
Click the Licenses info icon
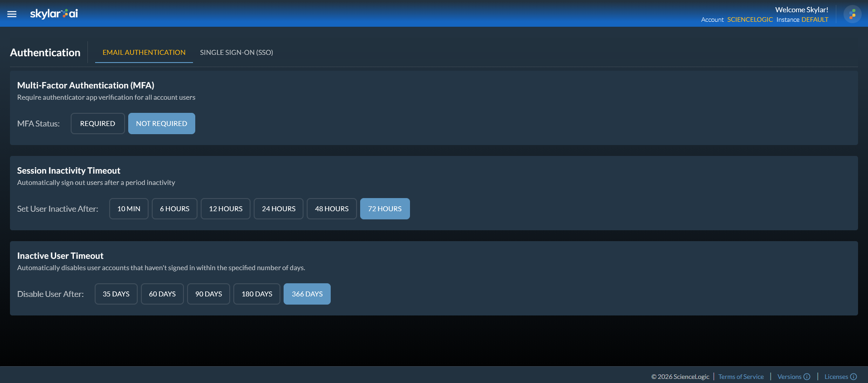[854, 377]
